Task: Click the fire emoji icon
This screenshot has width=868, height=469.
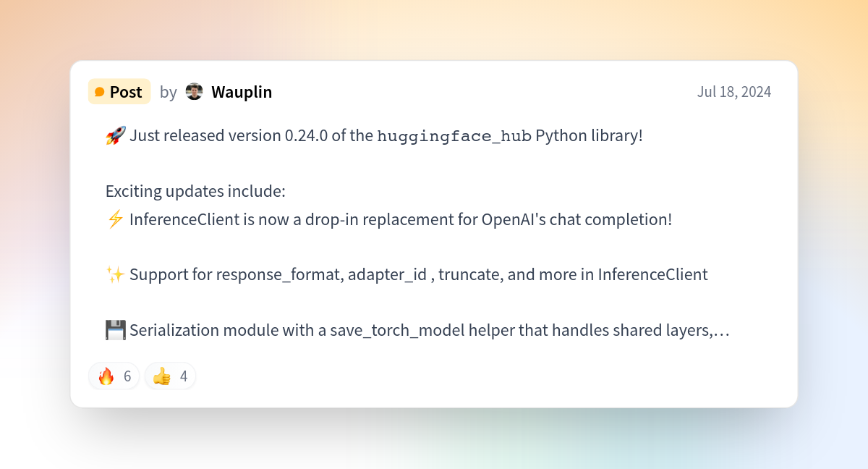Action: pyautogui.click(x=106, y=376)
